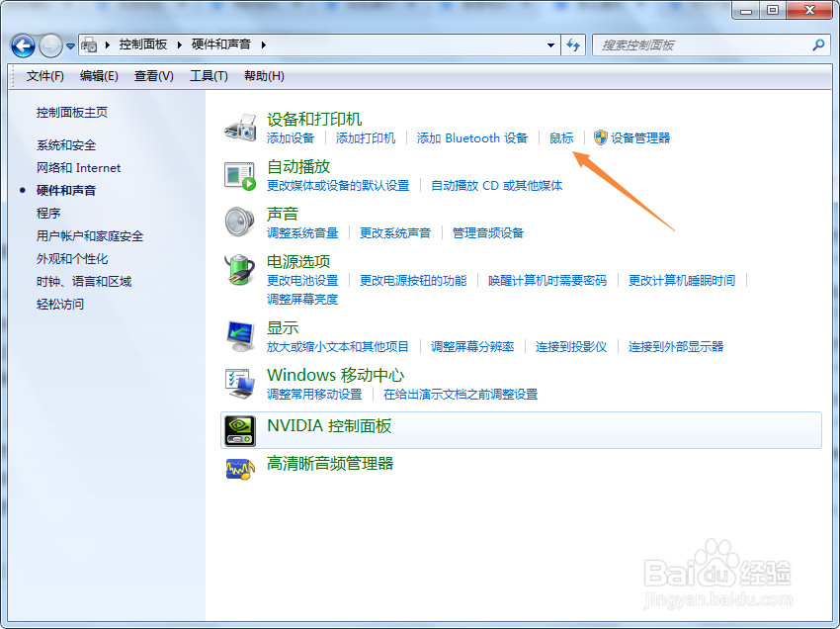Viewport: 840px width, 629px height.
Task: Click the 控制面板 breadcrumb
Action: click(143, 45)
